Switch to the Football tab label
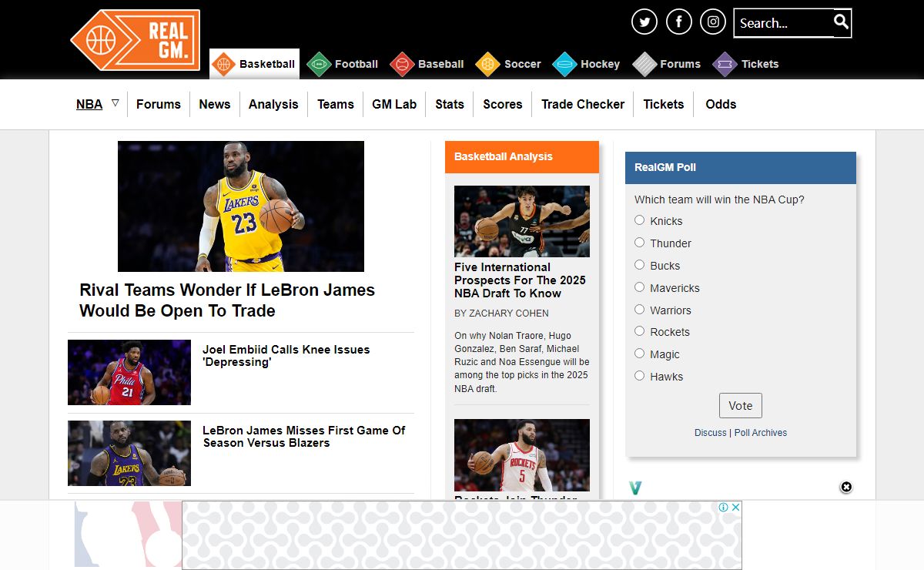Image resolution: width=924 pixels, height=570 pixels. click(357, 64)
